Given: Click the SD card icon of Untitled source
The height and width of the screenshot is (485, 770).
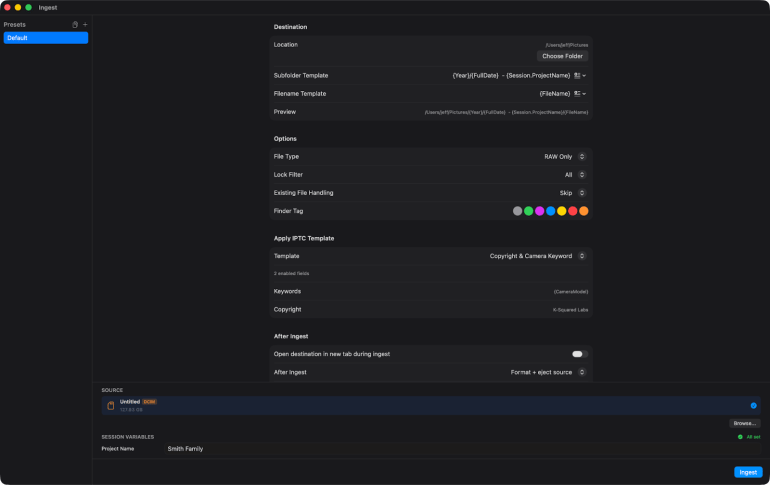Looking at the screenshot, I should click(x=110, y=405).
